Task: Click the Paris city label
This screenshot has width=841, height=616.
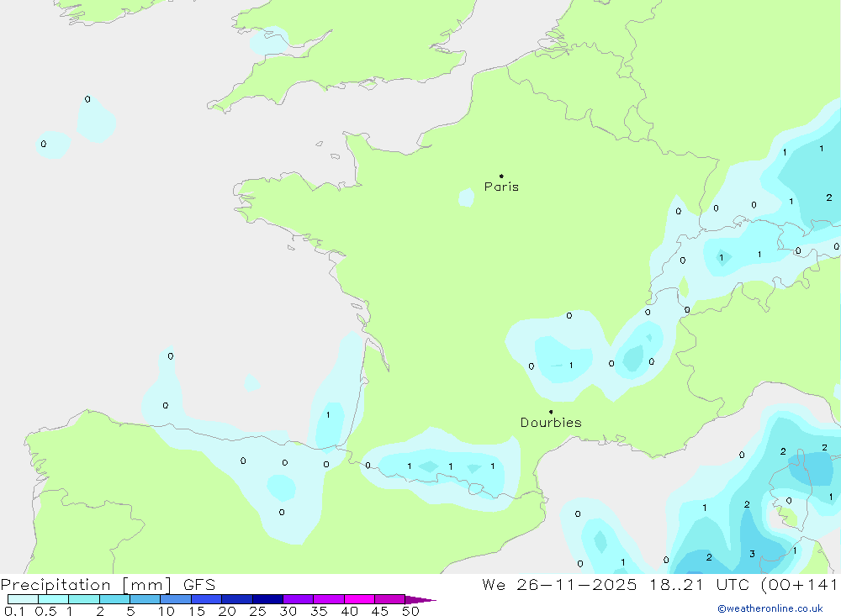Action: pos(501,187)
